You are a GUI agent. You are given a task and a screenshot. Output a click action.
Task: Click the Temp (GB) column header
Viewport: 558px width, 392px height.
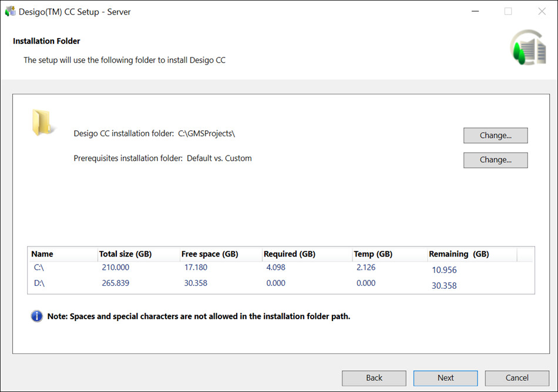373,254
